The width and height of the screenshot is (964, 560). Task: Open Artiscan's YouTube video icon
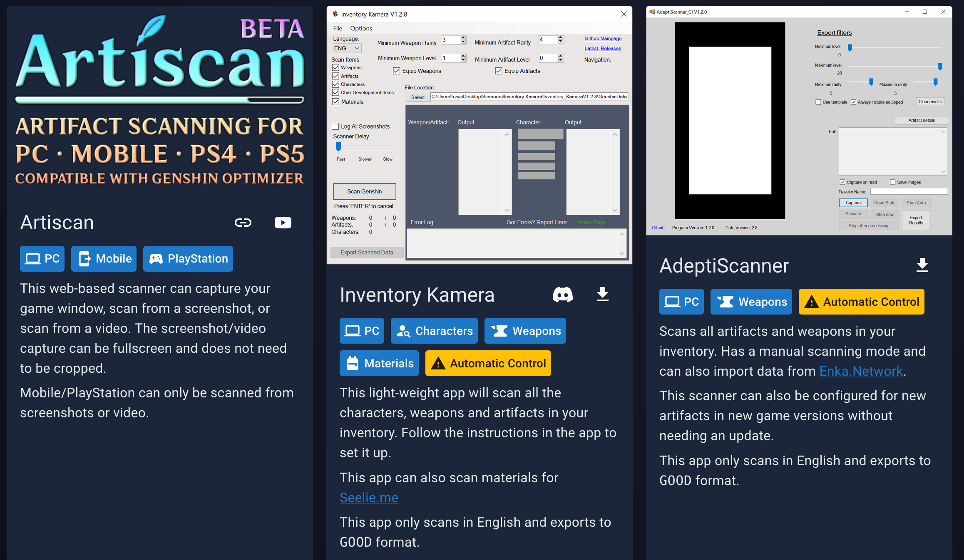[283, 223]
